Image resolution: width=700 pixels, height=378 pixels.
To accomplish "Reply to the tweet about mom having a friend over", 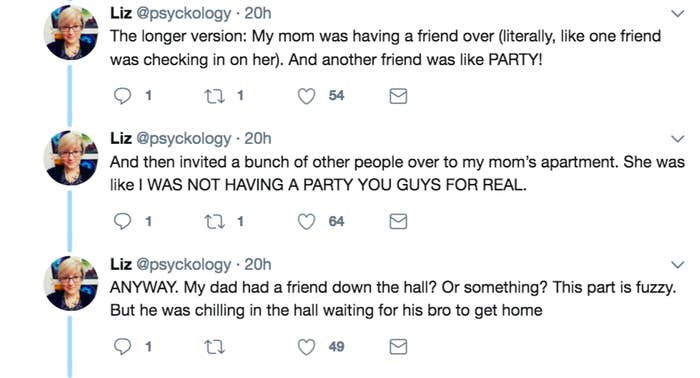I will [122, 96].
